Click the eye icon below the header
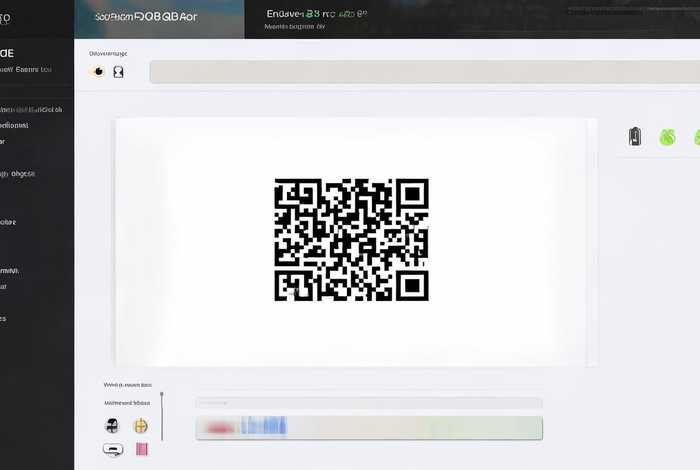 tap(98, 72)
